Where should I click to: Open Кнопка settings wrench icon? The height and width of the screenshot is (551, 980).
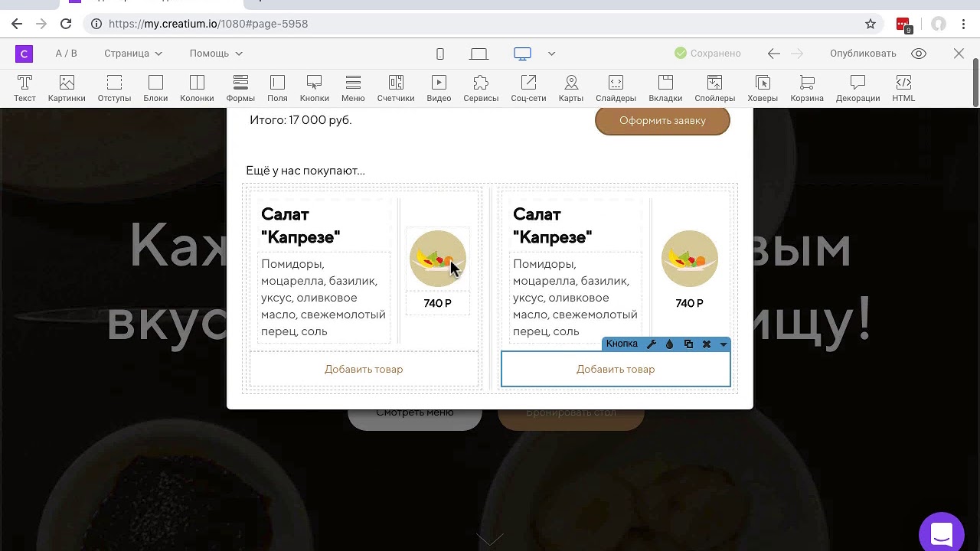652,344
